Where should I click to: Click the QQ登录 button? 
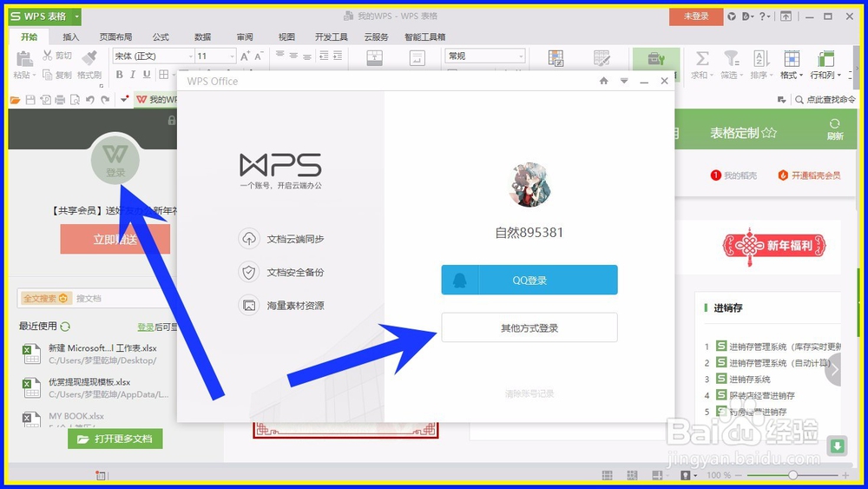tap(529, 280)
